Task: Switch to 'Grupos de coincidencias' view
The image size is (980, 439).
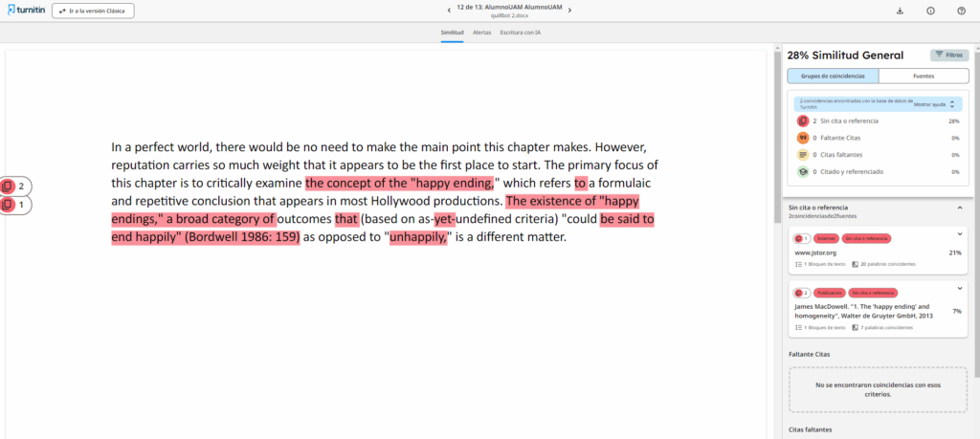Action: tap(833, 76)
